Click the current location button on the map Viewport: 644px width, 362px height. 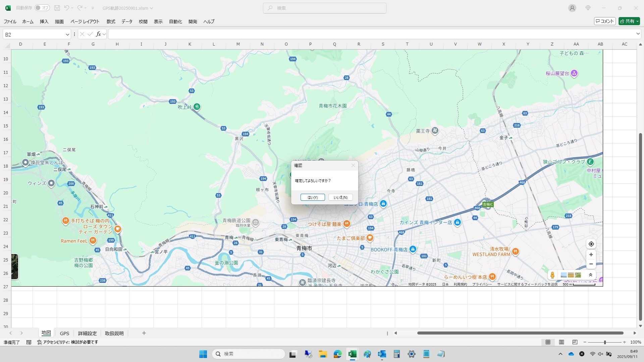click(x=591, y=244)
